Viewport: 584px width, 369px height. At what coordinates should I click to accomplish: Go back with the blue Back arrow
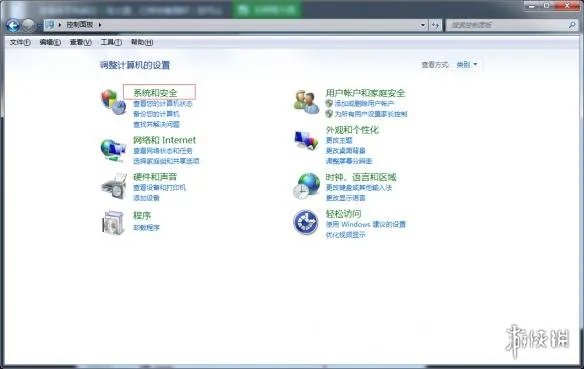coord(13,25)
